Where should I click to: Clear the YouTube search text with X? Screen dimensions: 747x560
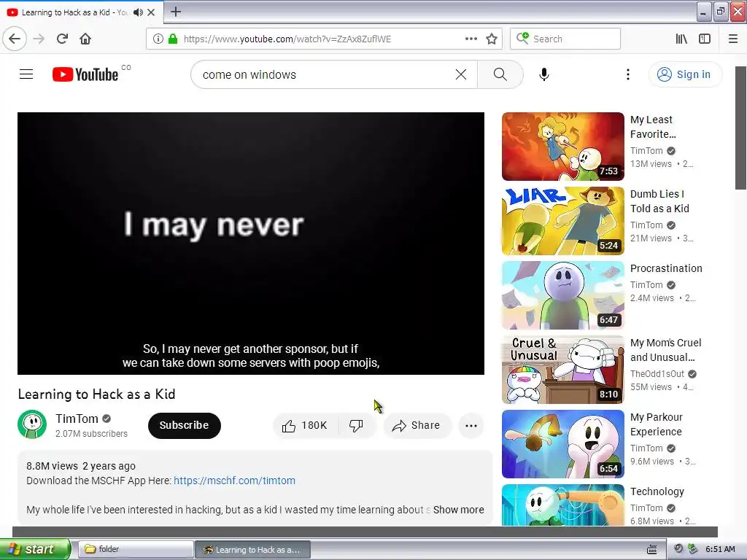tap(461, 74)
